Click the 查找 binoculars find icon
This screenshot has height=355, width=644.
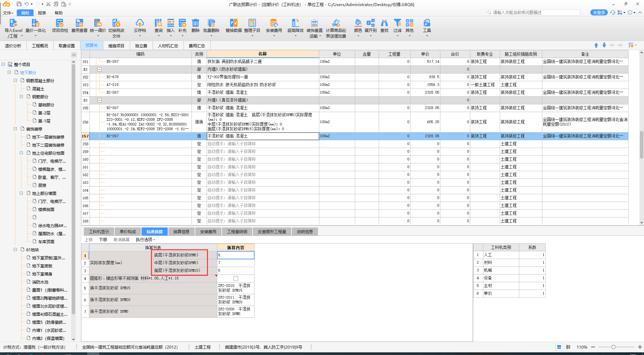pos(384,23)
